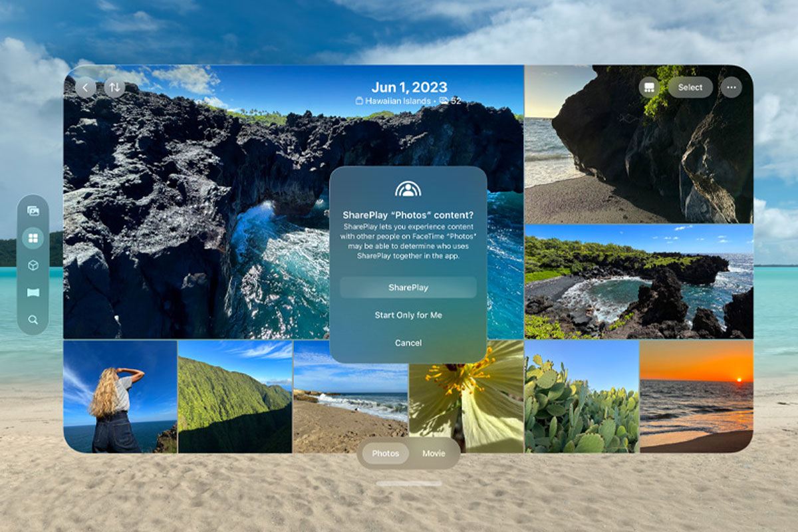Confirm with the SharePlay button
The height and width of the screenshot is (532, 798).
[x=408, y=287]
